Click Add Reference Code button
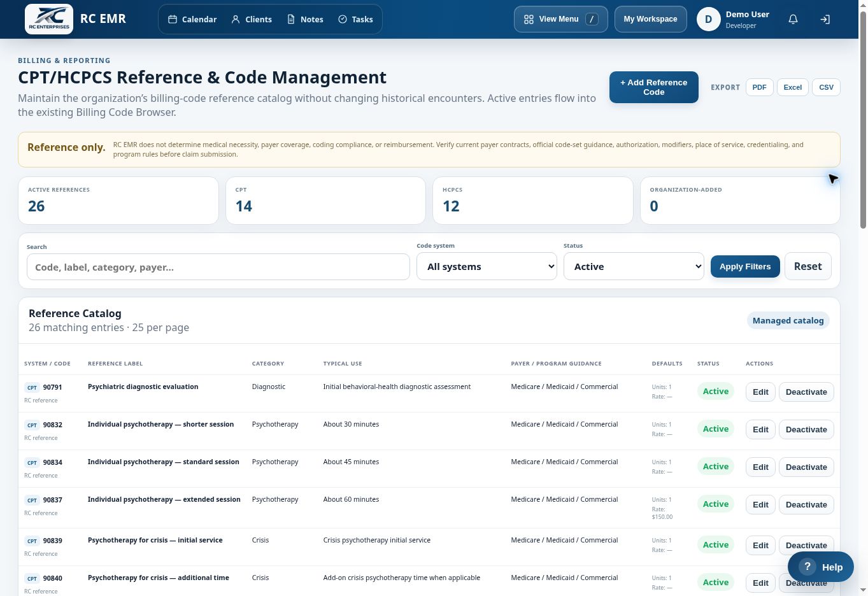The image size is (868, 596). [653, 87]
